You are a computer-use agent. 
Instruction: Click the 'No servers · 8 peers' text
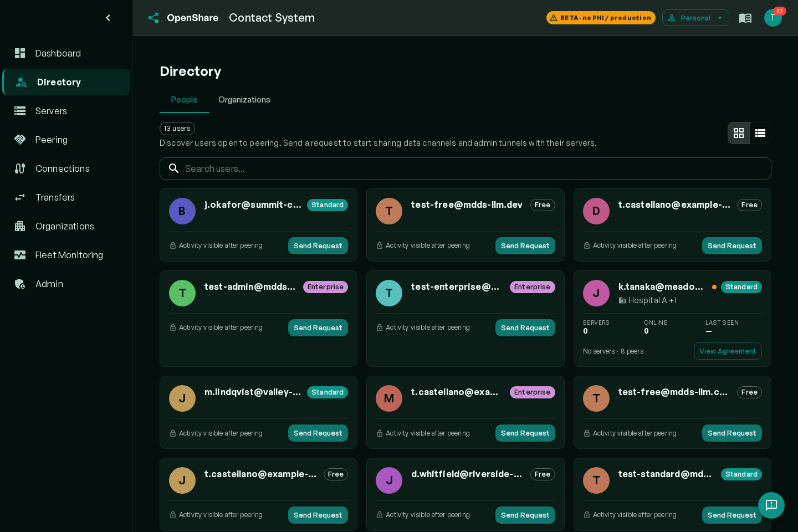(x=613, y=351)
